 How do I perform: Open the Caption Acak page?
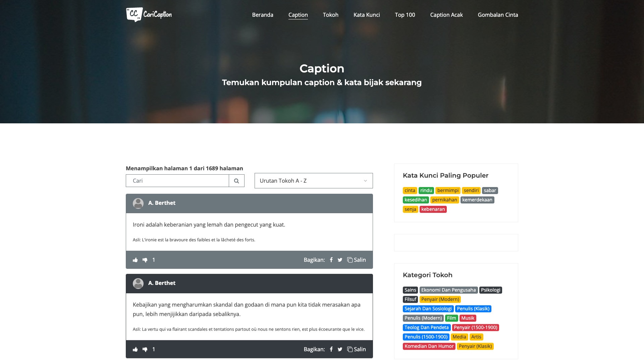point(446,15)
